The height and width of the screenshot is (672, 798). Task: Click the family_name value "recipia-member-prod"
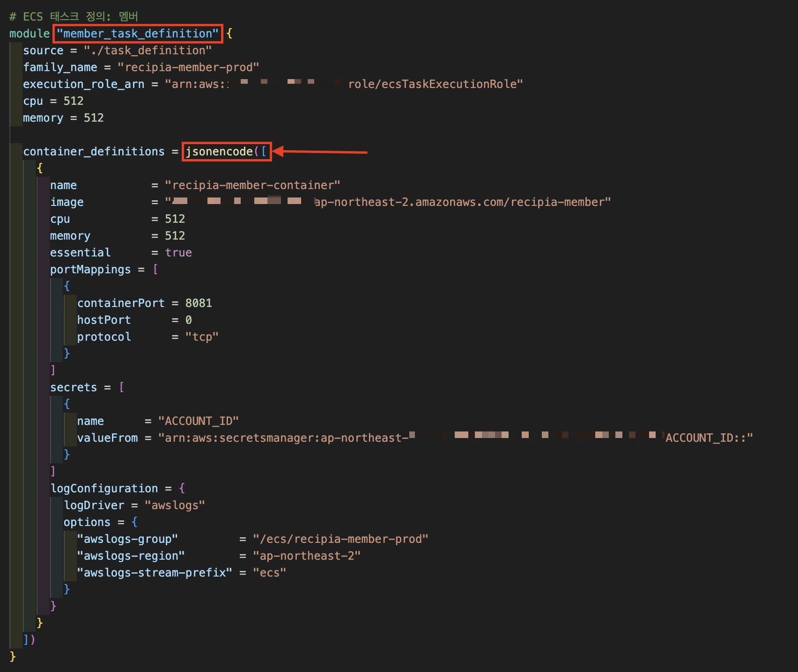point(188,67)
